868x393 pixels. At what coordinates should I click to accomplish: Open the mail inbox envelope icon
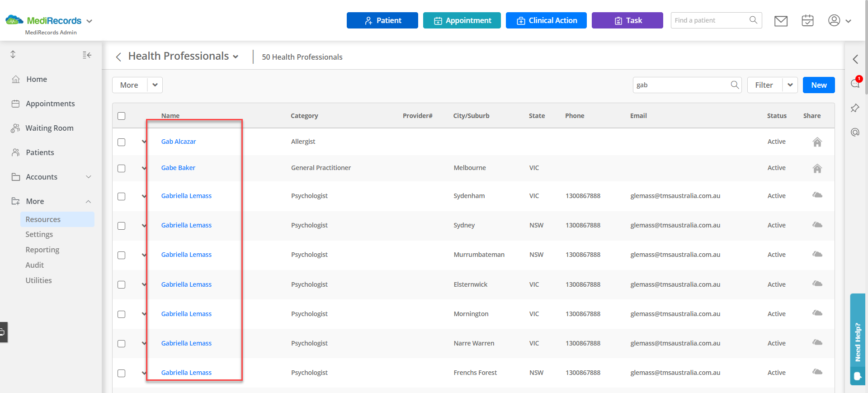(x=781, y=21)
